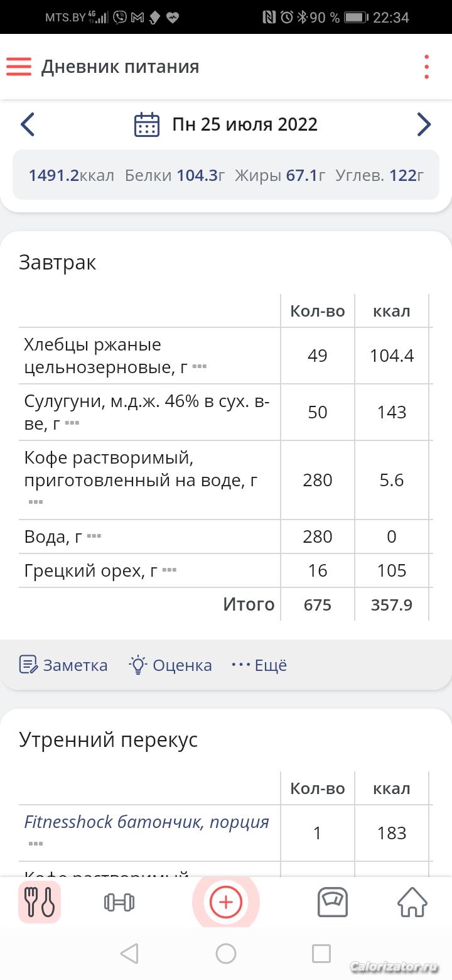Open the hamburger navigation menu
Viewport: 452px width, 980px height.
(x=19, y=67)
